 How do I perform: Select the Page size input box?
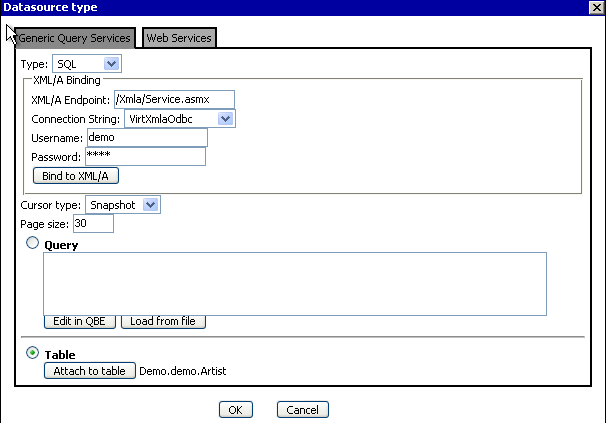[x=93, y=223]
